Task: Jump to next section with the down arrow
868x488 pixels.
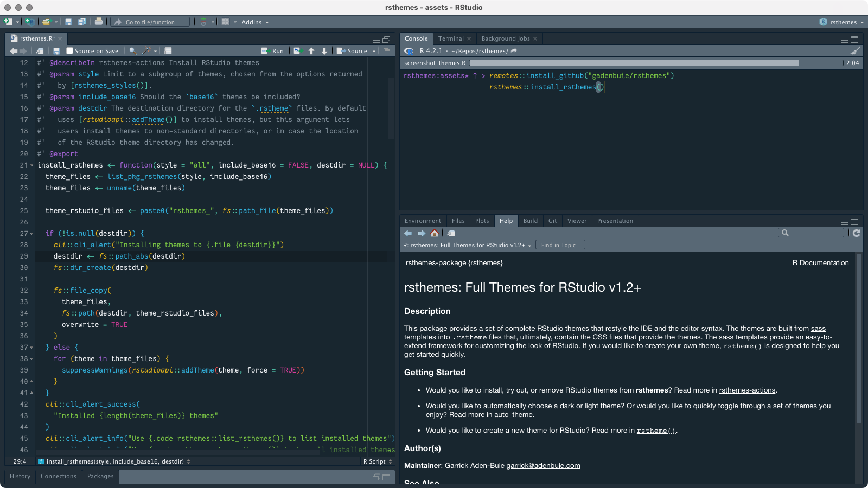Action: pos(324,51)
